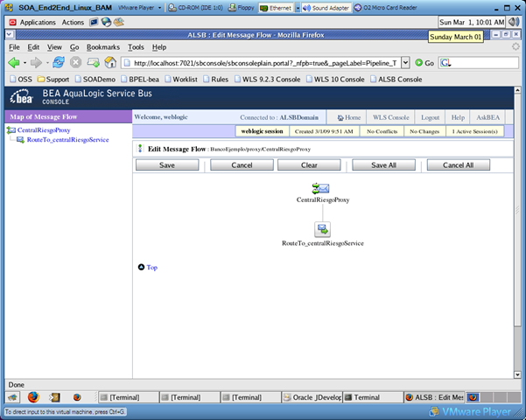The width and height of the screenshot is (526, 420).
Task: Click the O2 Micro Card Reader device
Action: 386,8
